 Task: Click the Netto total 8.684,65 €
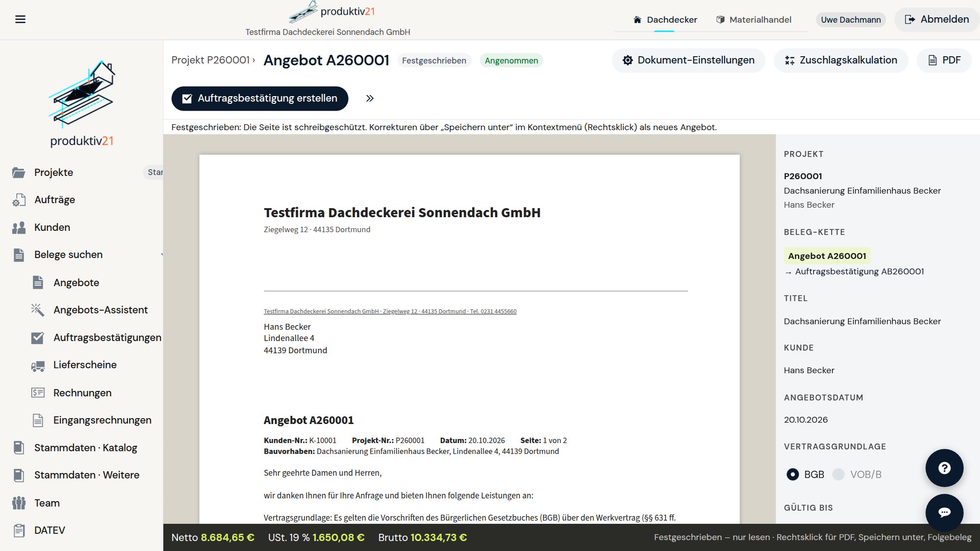point(228,537)
